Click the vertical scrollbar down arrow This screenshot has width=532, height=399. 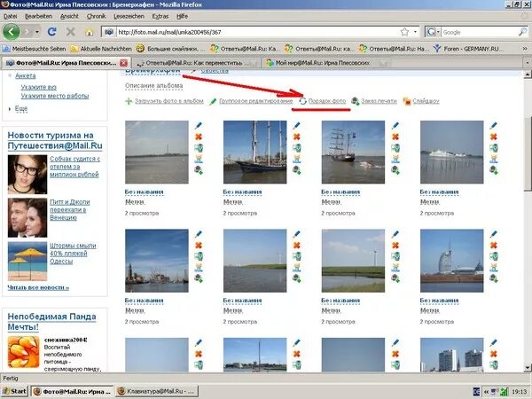coord(528,368)
